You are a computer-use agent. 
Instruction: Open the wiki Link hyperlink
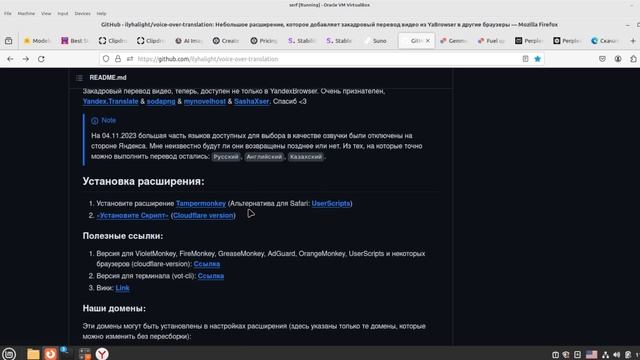[122, 288]
